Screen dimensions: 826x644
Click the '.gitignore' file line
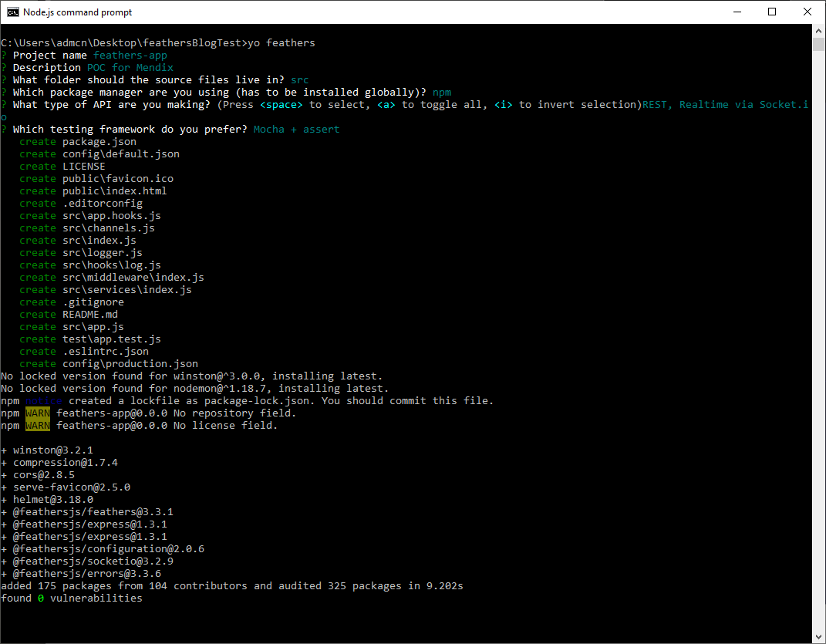[72, 302]
